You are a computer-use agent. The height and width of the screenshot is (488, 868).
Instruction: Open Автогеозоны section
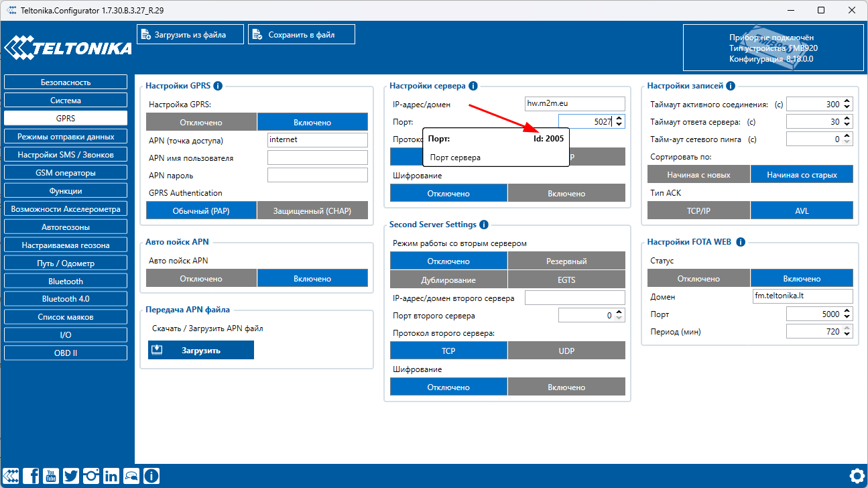click(66, 227)
